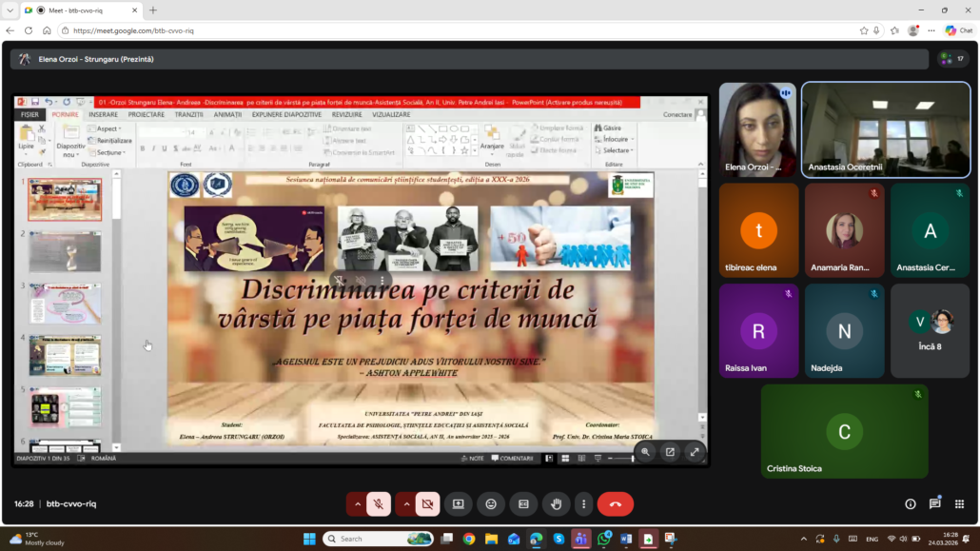Open a new browser tab
Viewport: 980px width, 551px height.
(153, 10)
